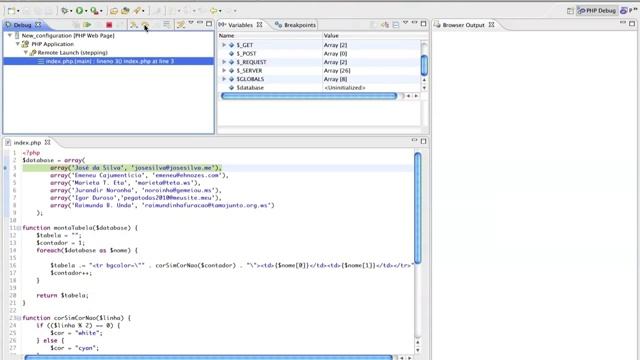Click the red Terminate square button

click(x=109, y=25)
